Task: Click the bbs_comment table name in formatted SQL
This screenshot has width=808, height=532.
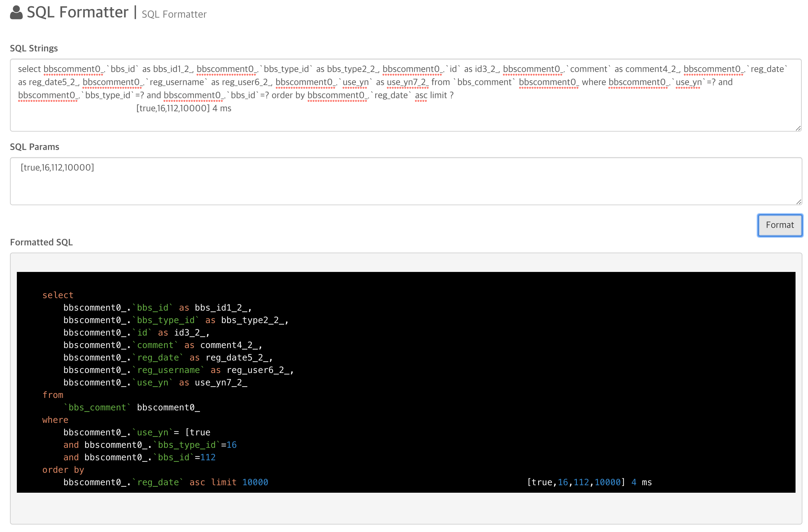Action: pyautogui.click(x=97, y=407)
